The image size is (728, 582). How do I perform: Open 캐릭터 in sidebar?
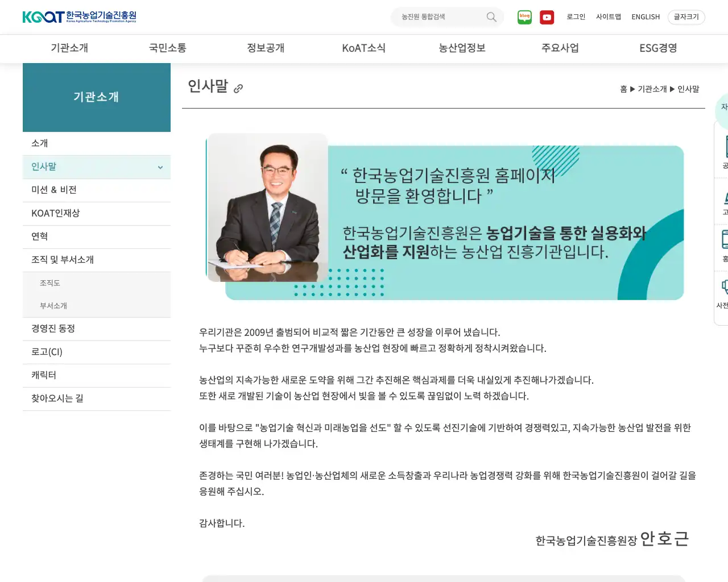pos(97,375)
